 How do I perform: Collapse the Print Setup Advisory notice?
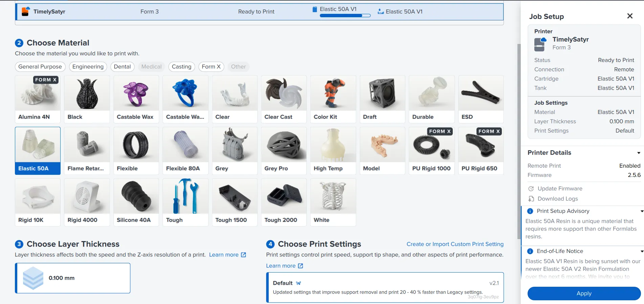click(642, 211)
